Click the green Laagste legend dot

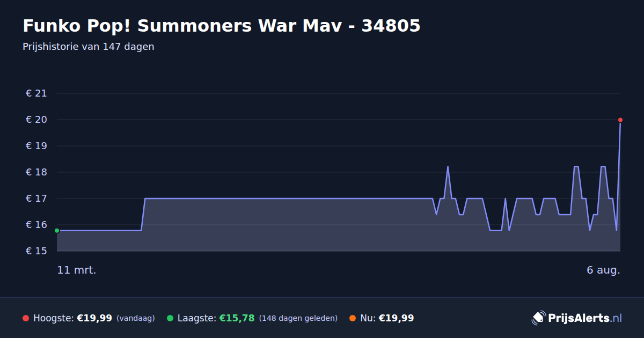[170, 318]
